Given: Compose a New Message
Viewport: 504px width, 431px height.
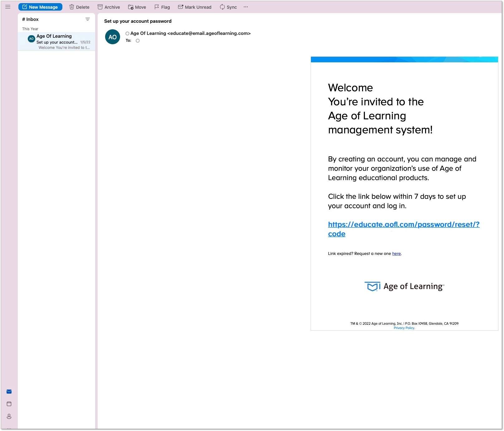Looking at the screenshot, I should (x=40, y=7).
